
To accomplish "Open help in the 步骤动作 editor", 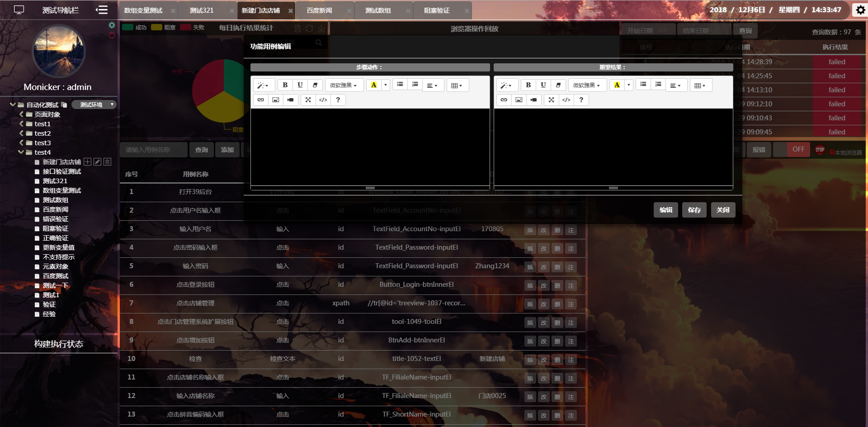I will click(x=338, y=100).
